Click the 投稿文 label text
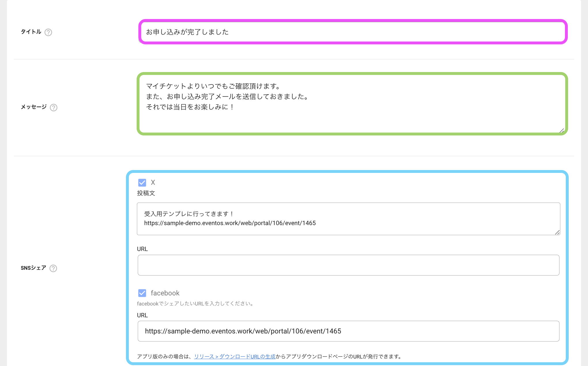This screenshot has width=588, height=366. pyautogui.click(x=146, y=193)
